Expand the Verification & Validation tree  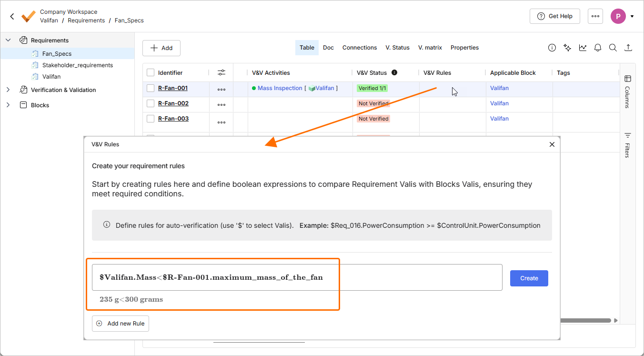point(8,90)
